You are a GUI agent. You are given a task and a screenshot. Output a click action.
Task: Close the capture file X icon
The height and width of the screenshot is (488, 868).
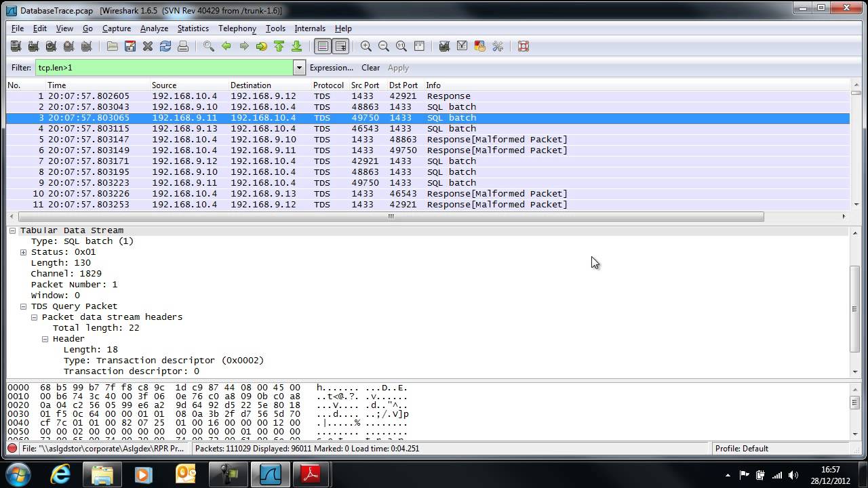148,46
